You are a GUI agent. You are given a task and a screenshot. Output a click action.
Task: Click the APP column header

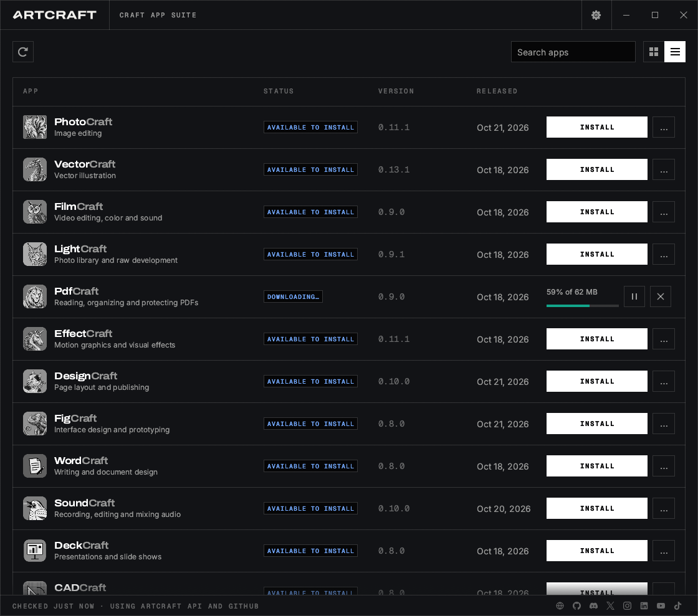(31, 91)
